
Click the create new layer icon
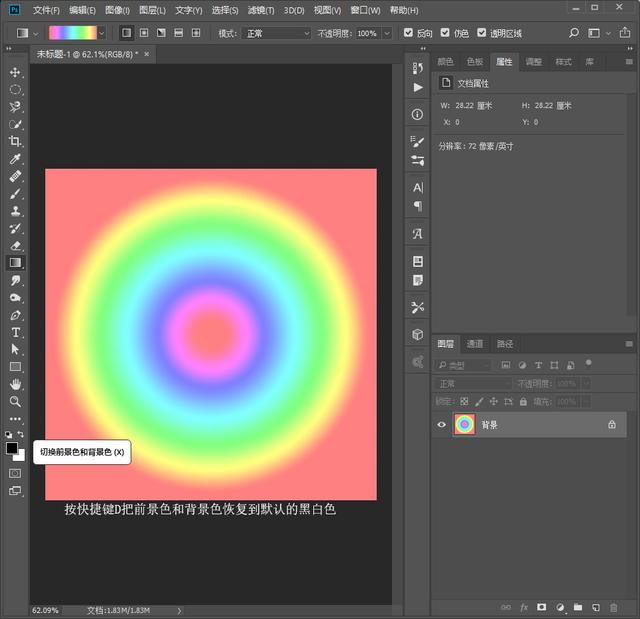[596, 608]
